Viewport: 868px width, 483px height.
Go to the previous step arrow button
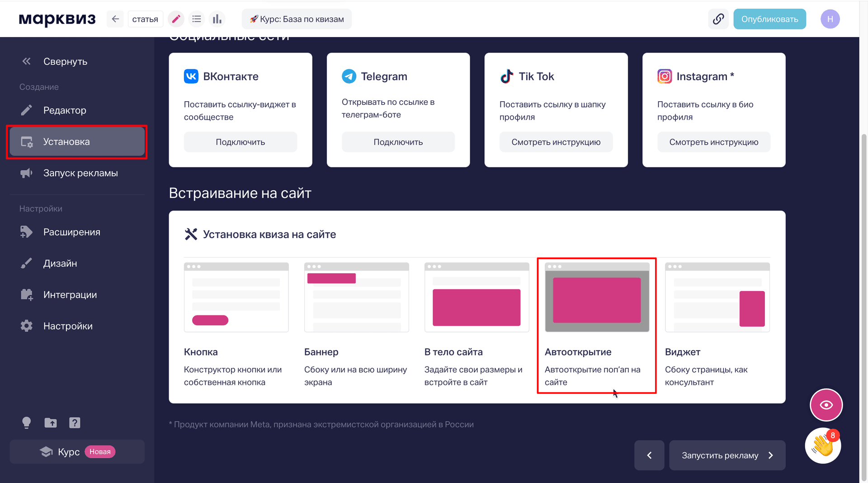point(649,455)
